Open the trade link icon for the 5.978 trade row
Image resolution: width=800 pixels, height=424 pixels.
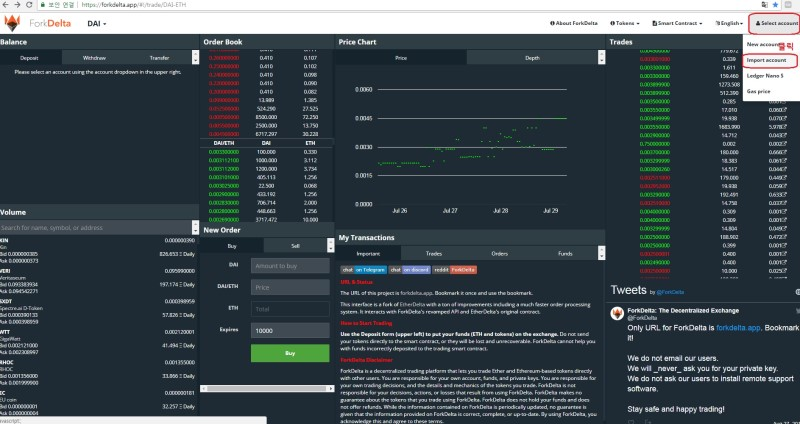pos(785,127)
